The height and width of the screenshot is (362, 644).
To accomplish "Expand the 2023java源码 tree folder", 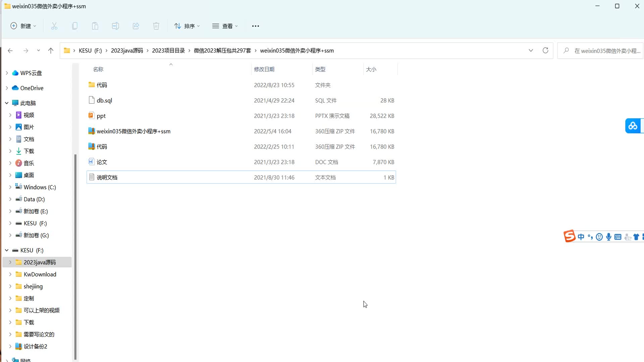I will click(10, 262).
